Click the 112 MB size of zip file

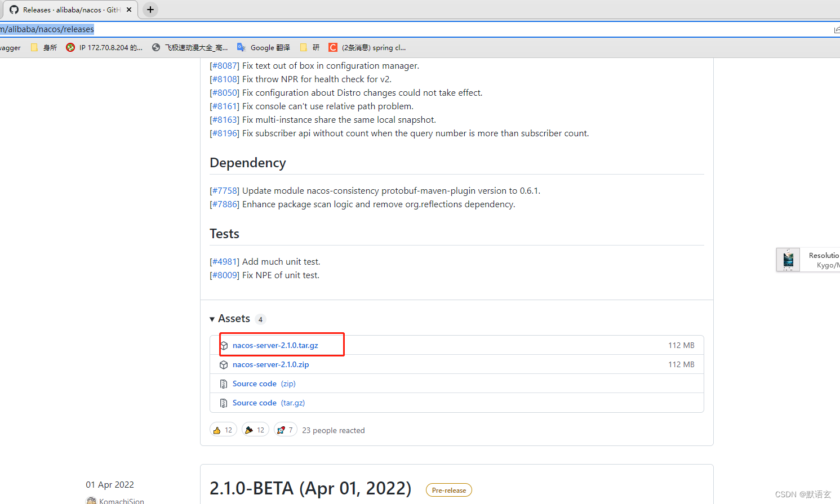[x=681, y=364]
